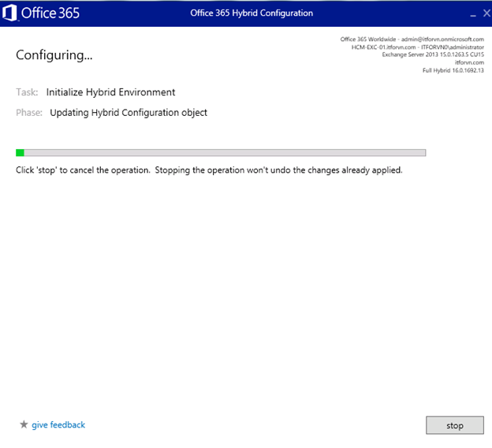Click the star icon beside give feedback

click(24, 425)
